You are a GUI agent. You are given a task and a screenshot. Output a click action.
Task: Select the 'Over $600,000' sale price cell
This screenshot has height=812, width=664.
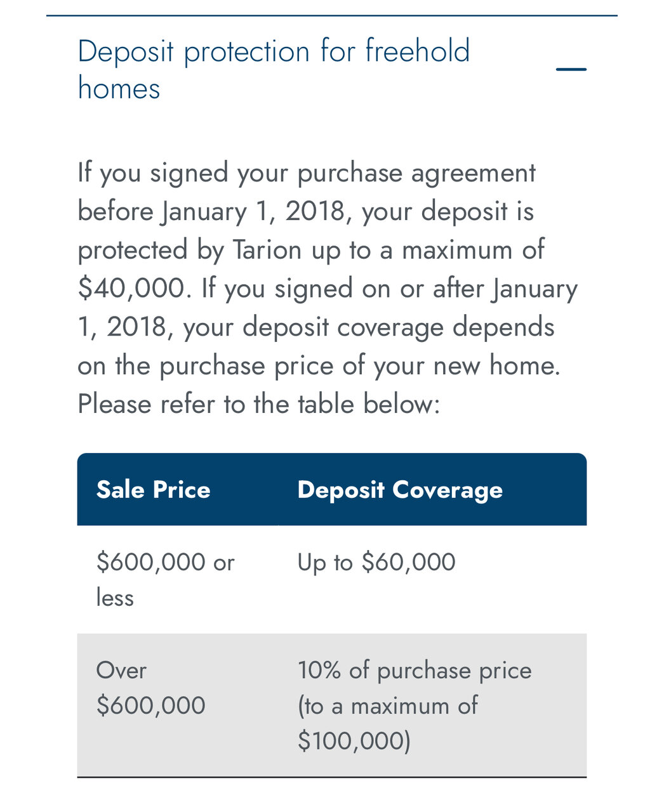click(150, 688)
